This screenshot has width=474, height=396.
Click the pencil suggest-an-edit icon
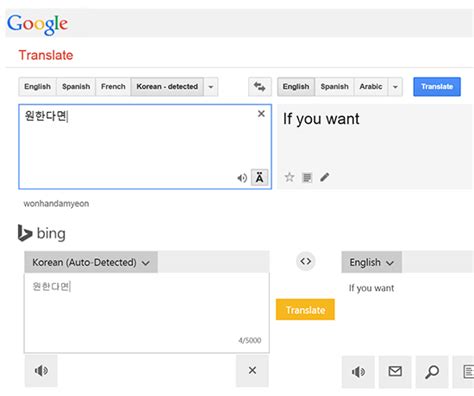tap(325, 177)
